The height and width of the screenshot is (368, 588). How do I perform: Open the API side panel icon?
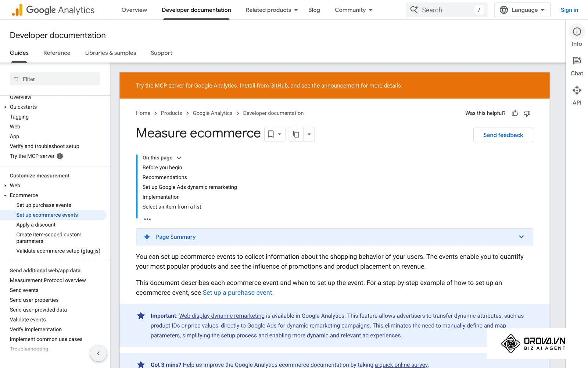point(577,90)
